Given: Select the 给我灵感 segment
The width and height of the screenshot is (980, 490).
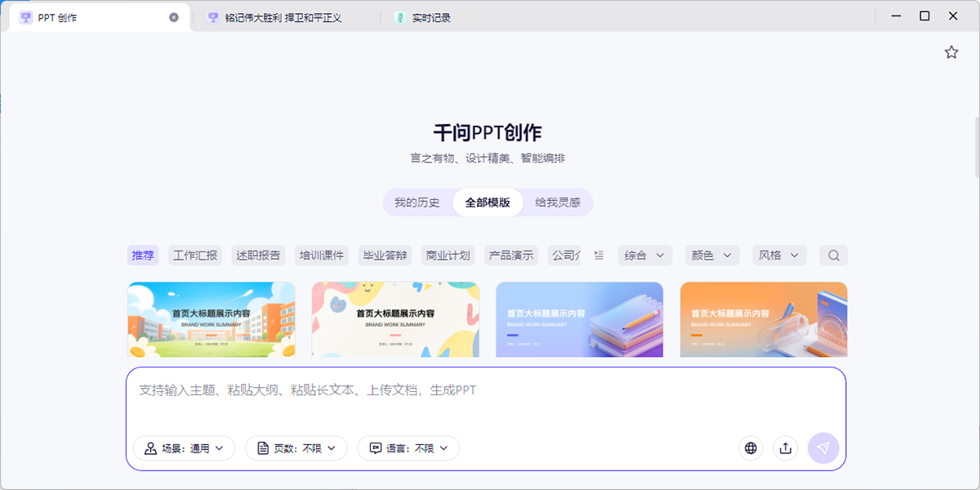Looking at the screenshot, I should pos(558,203).
